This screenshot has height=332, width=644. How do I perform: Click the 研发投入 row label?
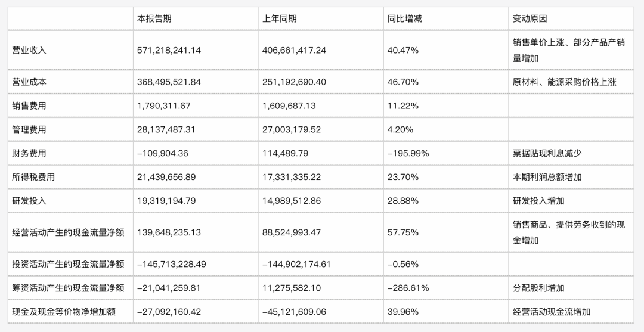point(29,201)
